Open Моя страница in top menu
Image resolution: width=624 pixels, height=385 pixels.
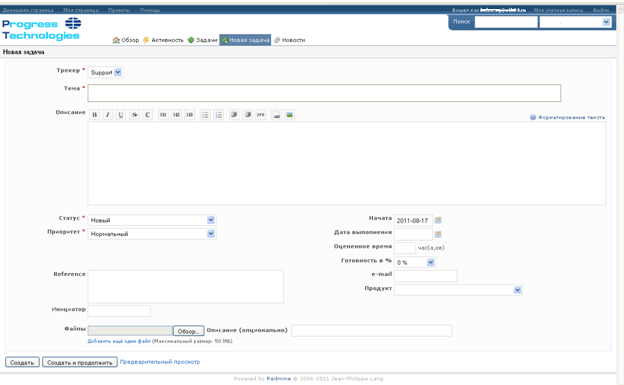click(x=81, y=10)
